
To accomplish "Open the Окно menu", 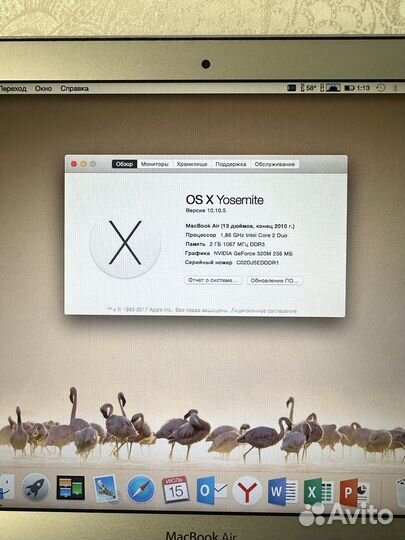I will point(43,89).
